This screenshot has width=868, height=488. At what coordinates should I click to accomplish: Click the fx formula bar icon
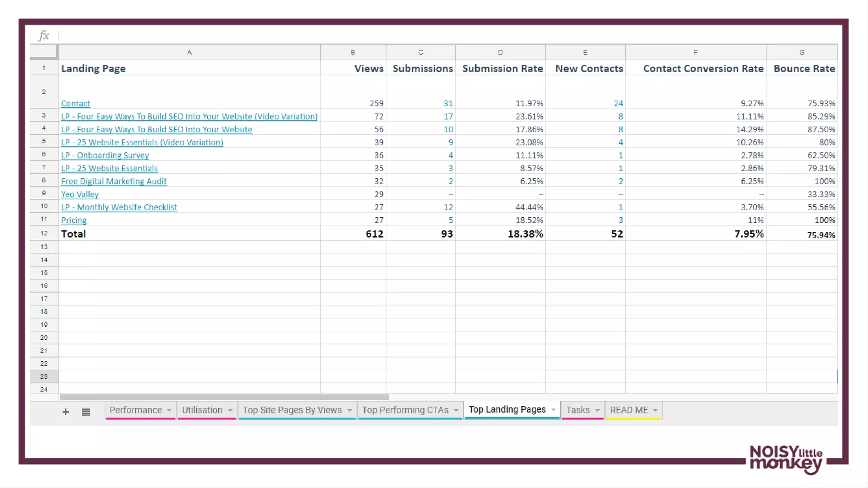(44, 36)
